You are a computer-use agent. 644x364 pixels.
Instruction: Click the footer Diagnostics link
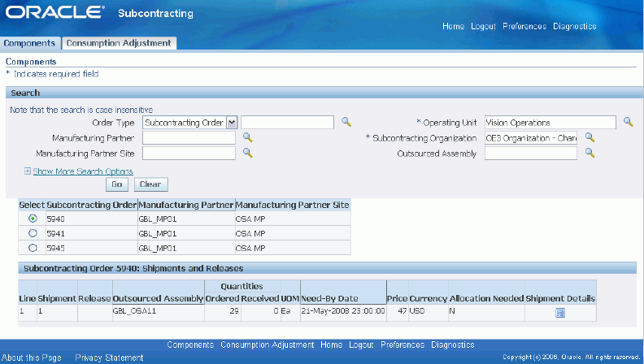coord(453,344)
